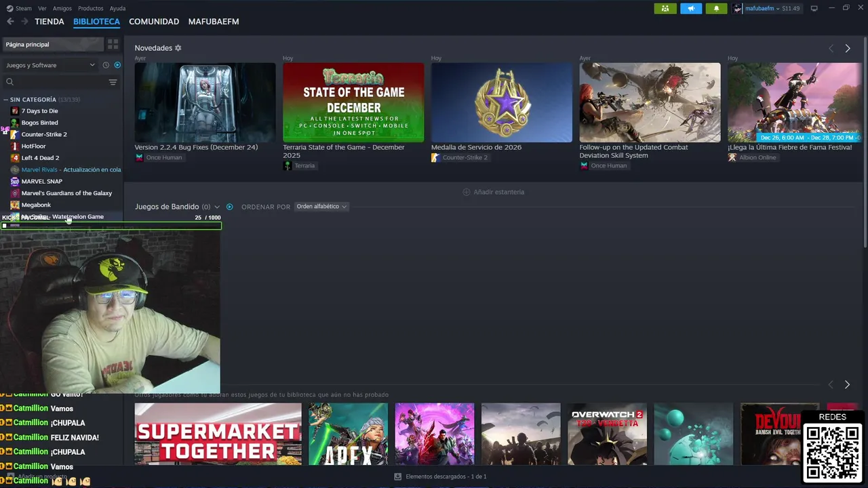Click the Counter-Strike 2 game icon
Image resolution: width=868 pixels, height=488 pixels.
pyautogui.click(x=15, y=134)
